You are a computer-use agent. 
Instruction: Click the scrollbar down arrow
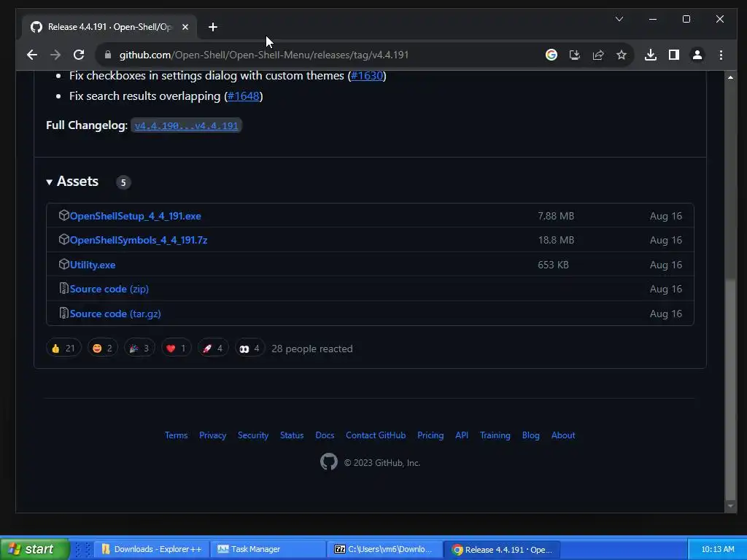tap(730, 506)
